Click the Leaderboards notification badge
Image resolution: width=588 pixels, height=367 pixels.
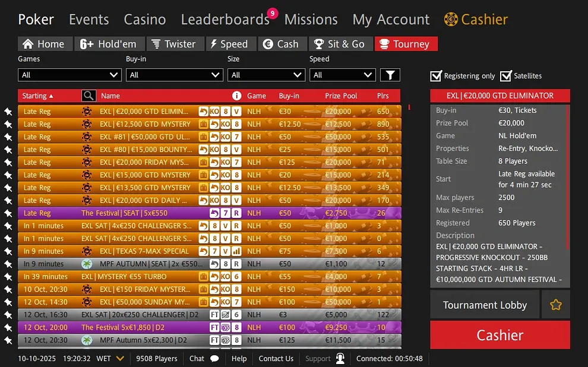(272, 13)
